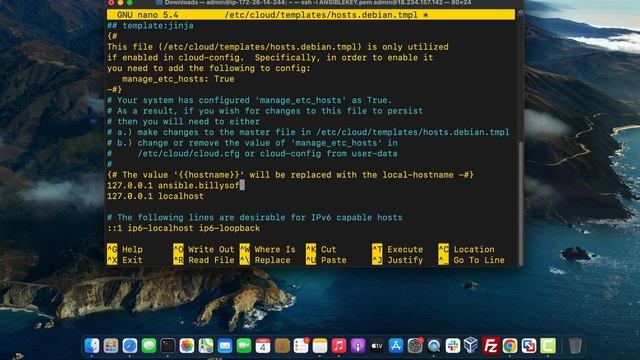Click the '^X Exit' shortcut label

coord(125,260)
